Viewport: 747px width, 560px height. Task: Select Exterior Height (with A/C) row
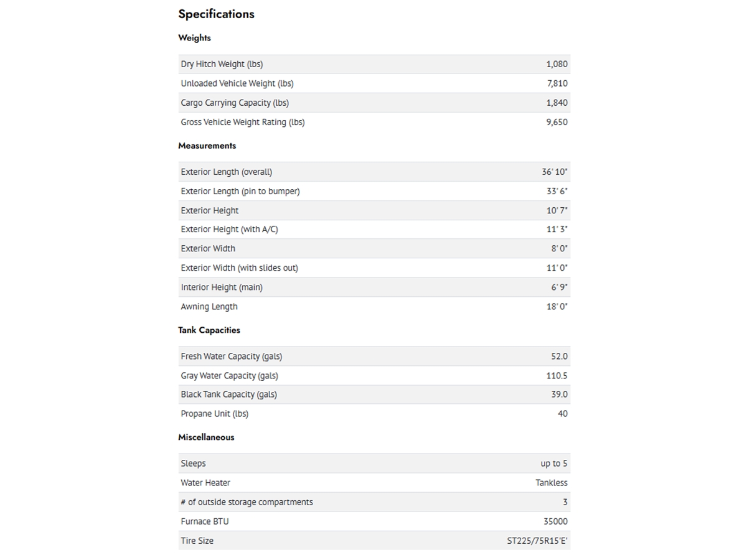374,230
